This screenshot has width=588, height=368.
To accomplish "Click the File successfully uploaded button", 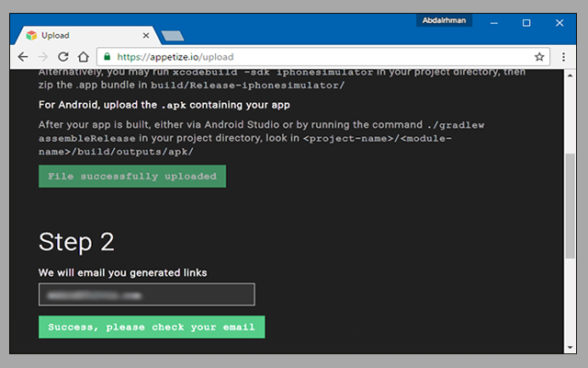I will point(132,176).
